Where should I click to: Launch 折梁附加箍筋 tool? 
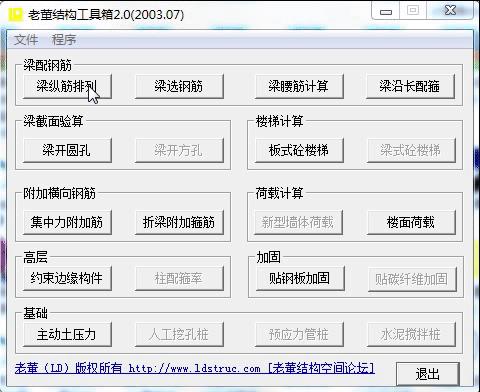pyautogui.click(x=179, y=222)
